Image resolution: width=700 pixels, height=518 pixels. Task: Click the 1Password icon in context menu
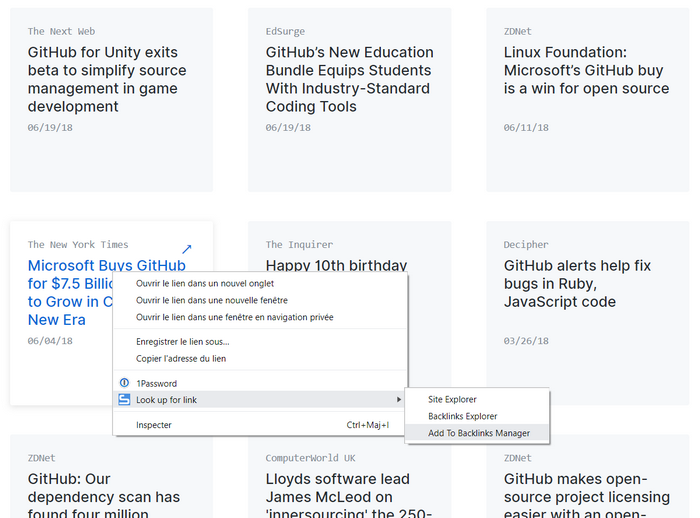[124, 383]
